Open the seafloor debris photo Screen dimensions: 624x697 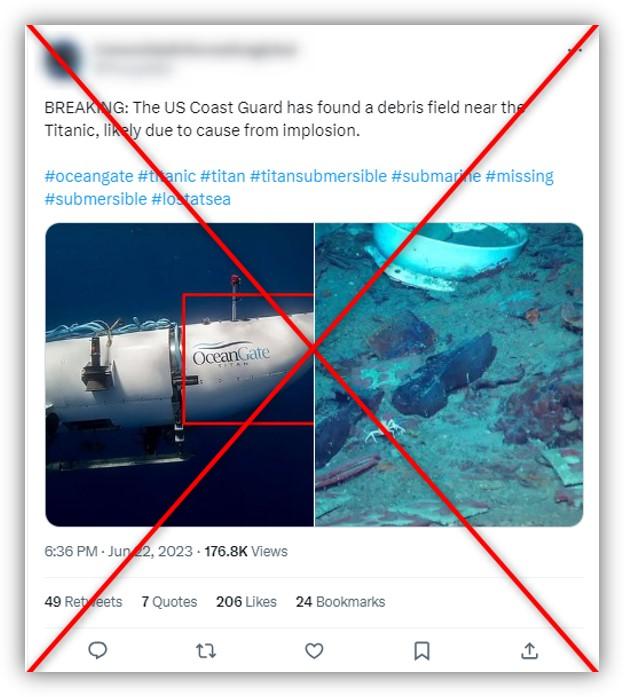tap(449, 375)
